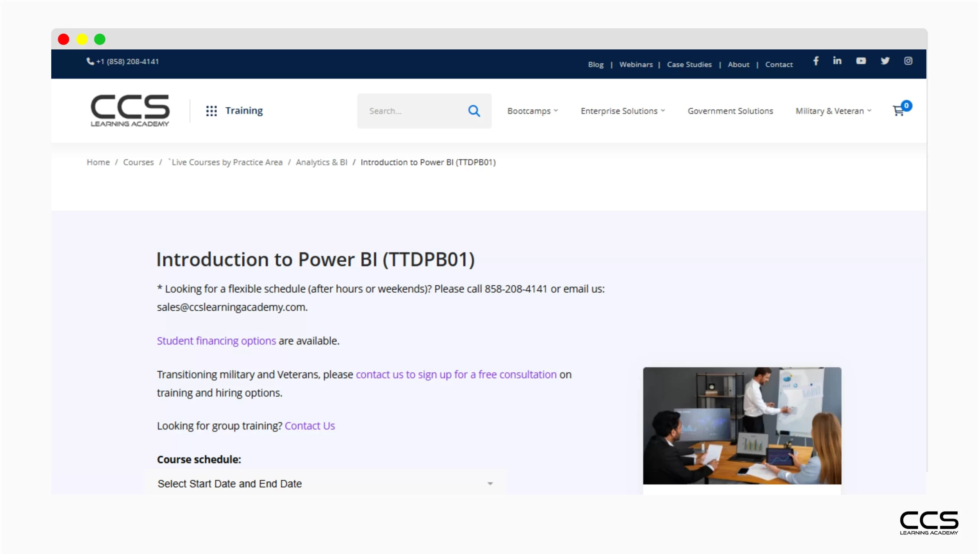Screen dimensions: 980x554
Task: Click the Course schedule: label
Action: point(199,459)
